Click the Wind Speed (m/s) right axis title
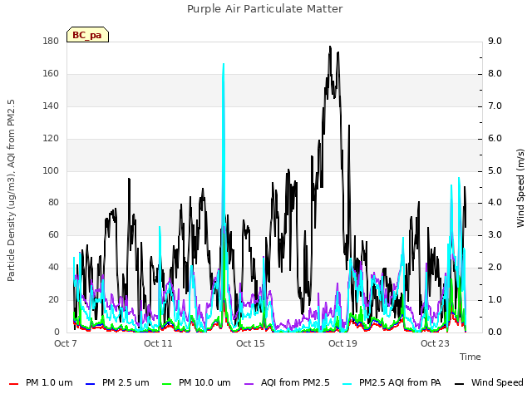532x399 pixels. [520, 188]
